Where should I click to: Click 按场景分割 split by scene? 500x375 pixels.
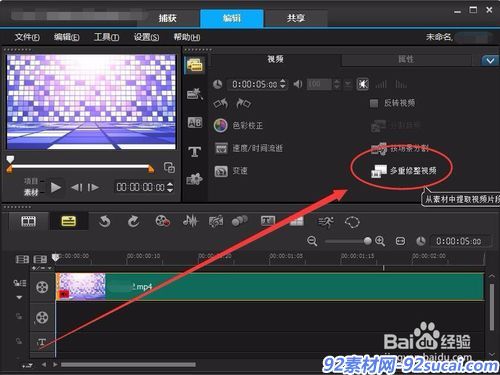point(400,149)
